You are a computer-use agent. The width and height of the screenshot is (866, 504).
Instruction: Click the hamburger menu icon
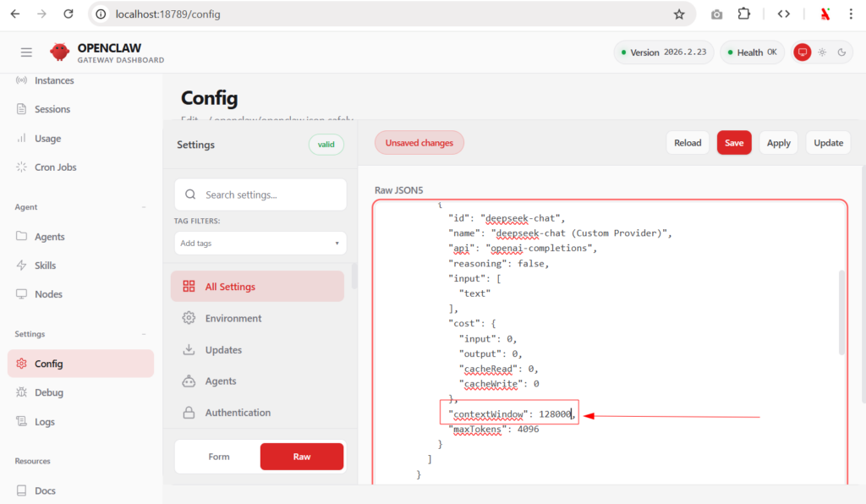26,52
